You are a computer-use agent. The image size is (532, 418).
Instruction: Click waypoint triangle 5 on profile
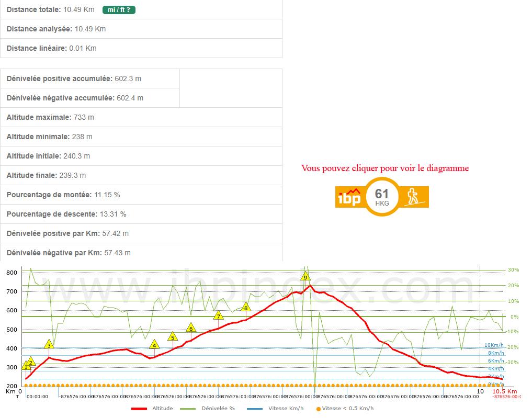[x=172, y=336]
